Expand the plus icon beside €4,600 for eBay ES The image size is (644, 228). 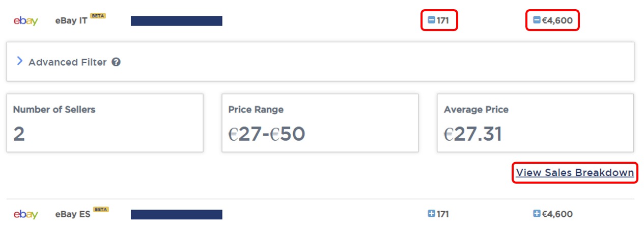pos(537,214)
